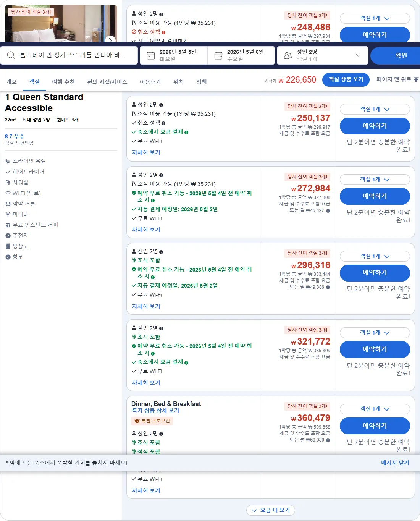The width and height of the screenshot is (420, 521).
Task: Click info icon next to 월 ₩60,080
Action: [328, 440]
